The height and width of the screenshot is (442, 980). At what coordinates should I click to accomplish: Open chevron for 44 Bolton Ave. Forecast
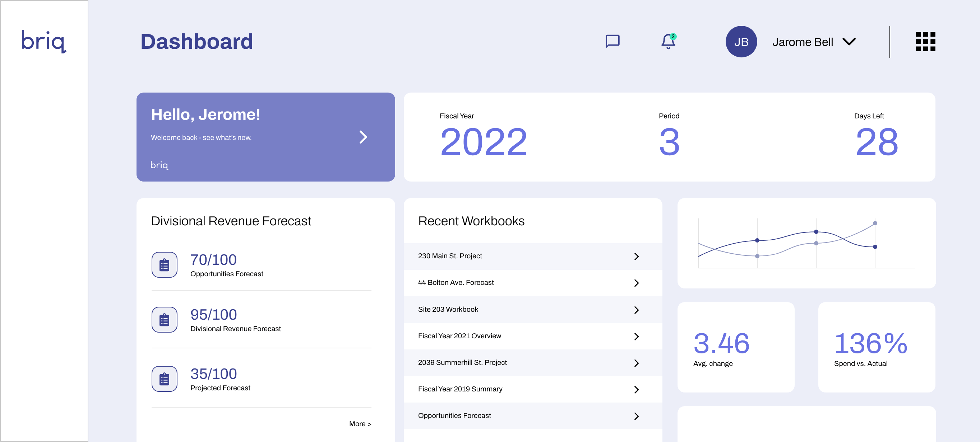pos(636,283)
